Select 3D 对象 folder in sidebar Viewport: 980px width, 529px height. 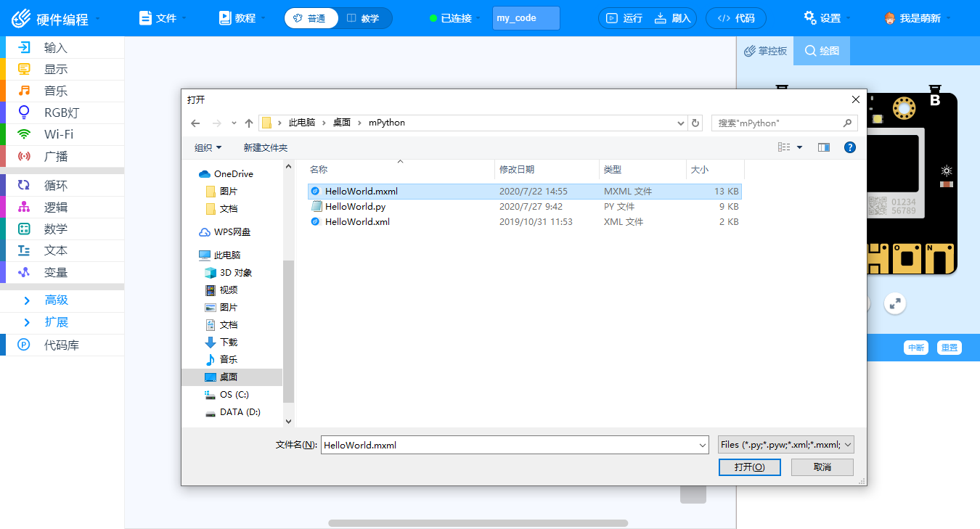[228, 273]
